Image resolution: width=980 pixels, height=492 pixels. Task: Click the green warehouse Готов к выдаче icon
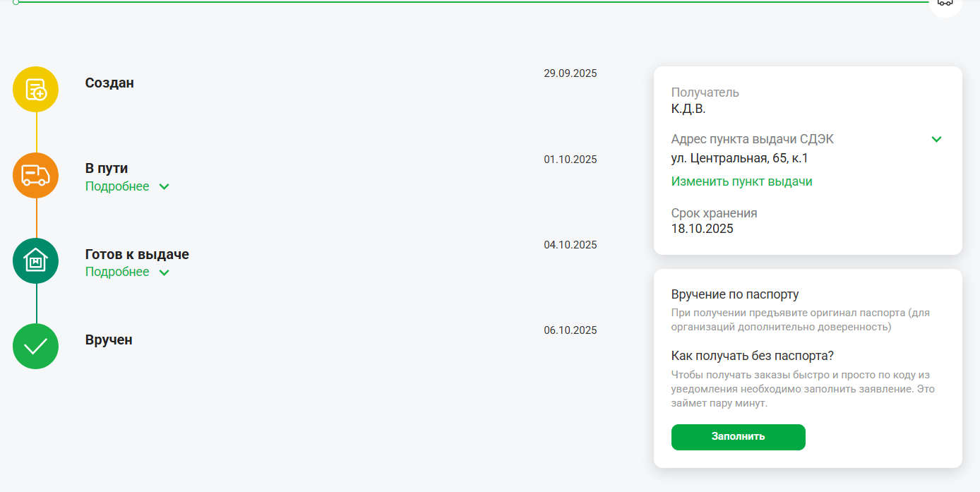pyautogui.click(x=35, y=260)
